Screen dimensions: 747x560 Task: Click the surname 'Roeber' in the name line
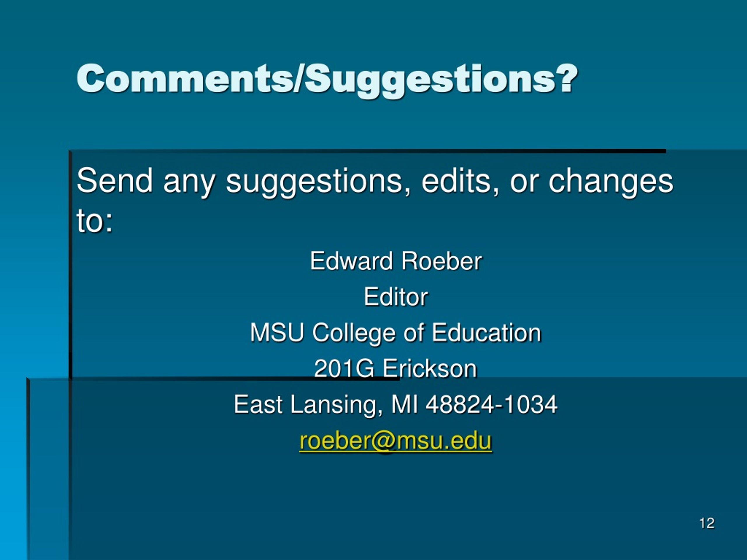442,261
